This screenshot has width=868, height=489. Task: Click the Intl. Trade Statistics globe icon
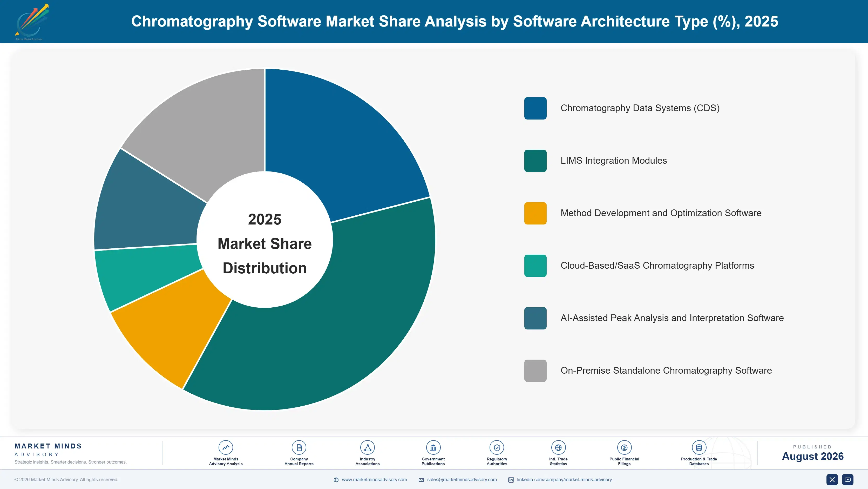[558, 447]
